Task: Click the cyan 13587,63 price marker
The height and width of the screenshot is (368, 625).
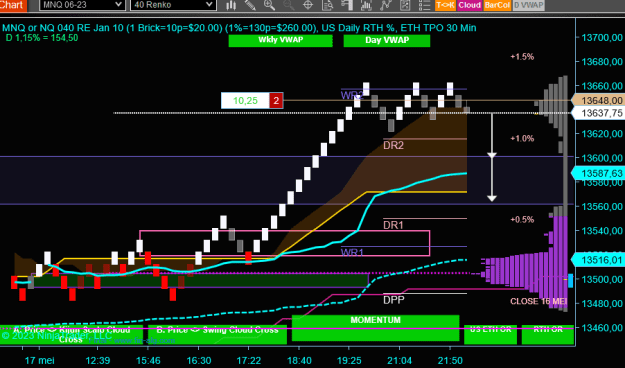Action: tap(598, 173)
